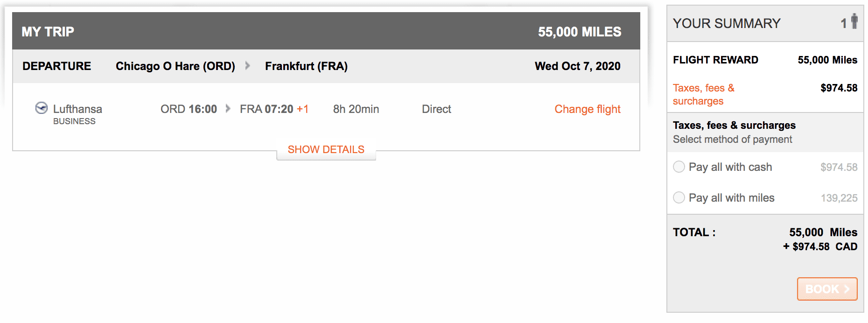
Task: Click the YOUR SUMMARY panel header
Action: [726, 23]
